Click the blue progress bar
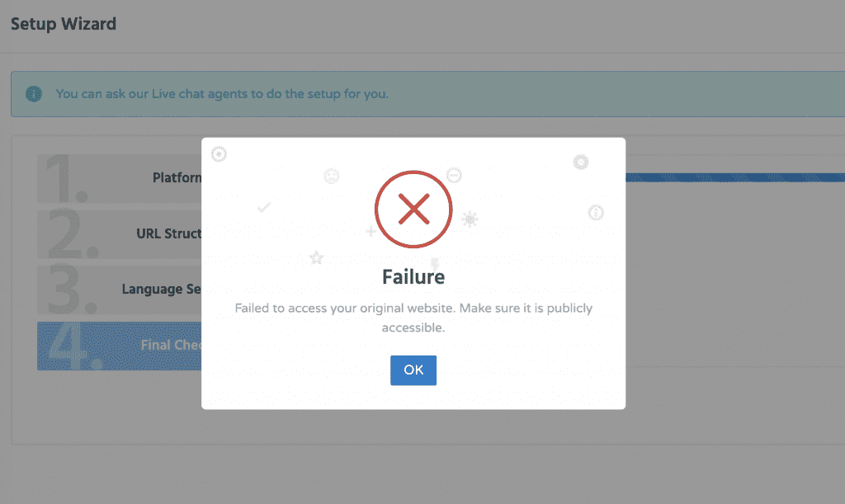This screenshot has height=504, width=845. pyautogui.click(x=735, y=177)
